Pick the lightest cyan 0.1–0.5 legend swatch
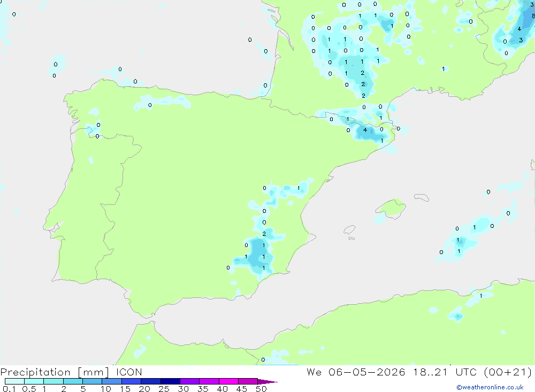Screen dimensions: 535x392 pos(14,381)
